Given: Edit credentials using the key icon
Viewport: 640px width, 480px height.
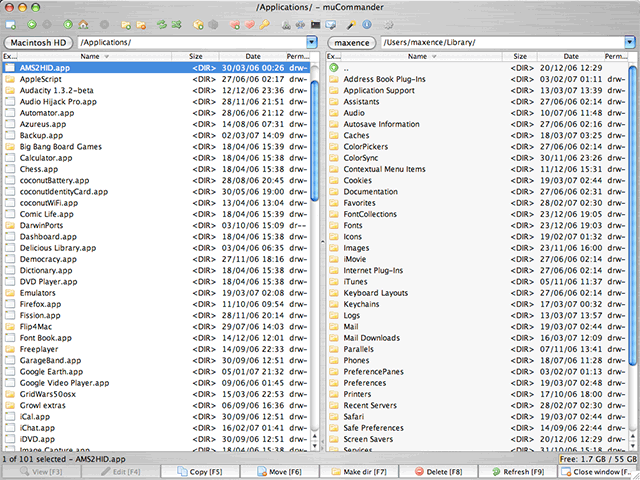Looking at the screenshot, I should click(264, 25).
